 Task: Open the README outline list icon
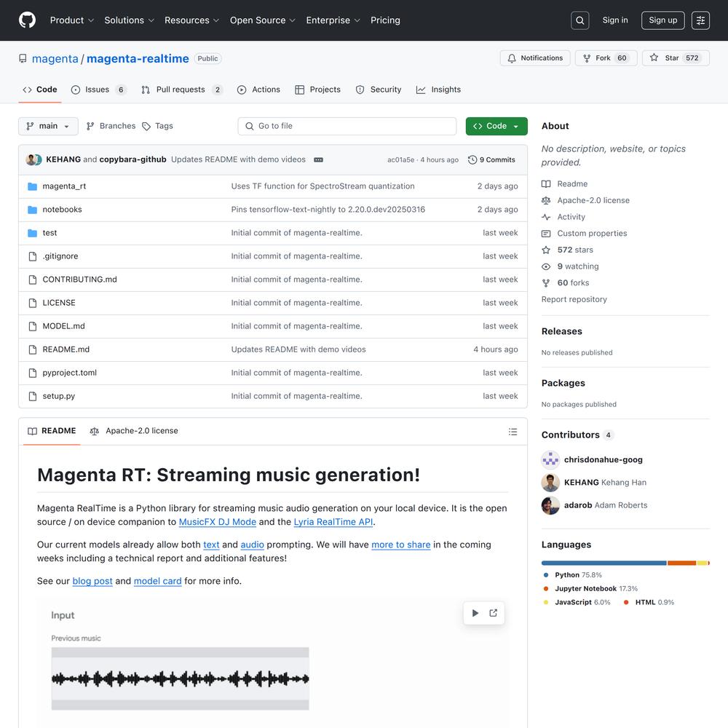pyautogui.click(x=513, y=432)
